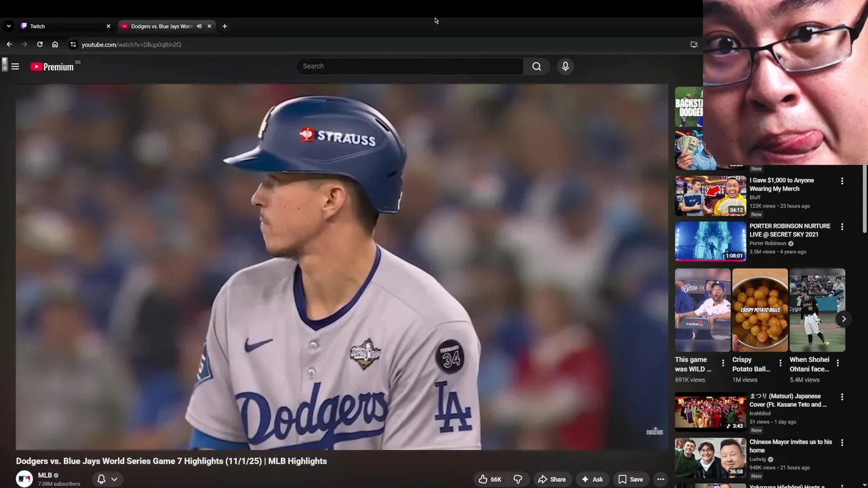Focus the YouTube search field

click(410, 66)
